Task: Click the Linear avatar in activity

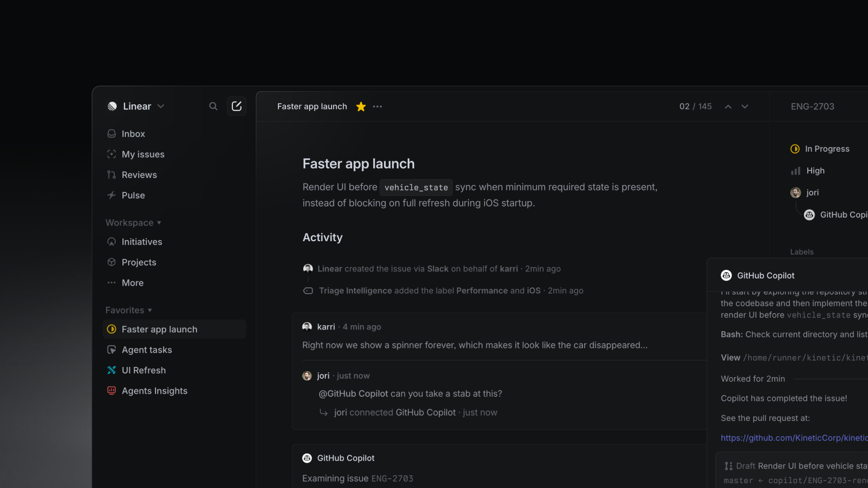Action: pos(308,268)
